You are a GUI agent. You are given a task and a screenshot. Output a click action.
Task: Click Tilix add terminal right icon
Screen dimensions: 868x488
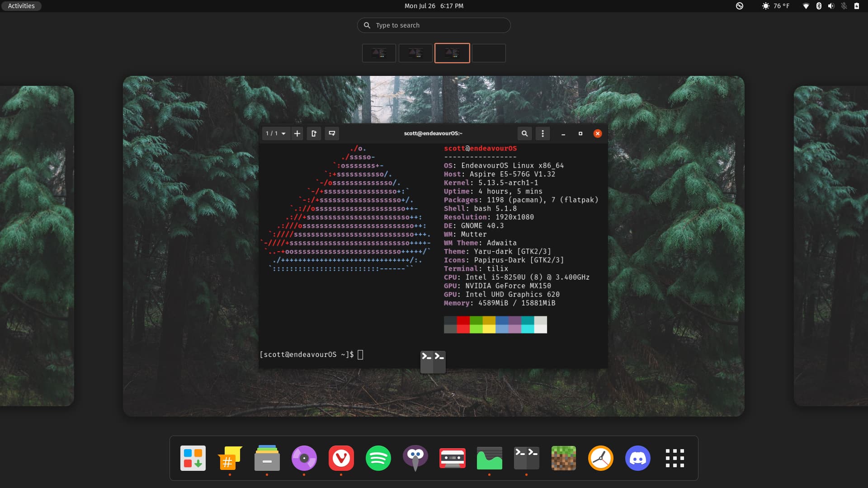tap(314, 133)
